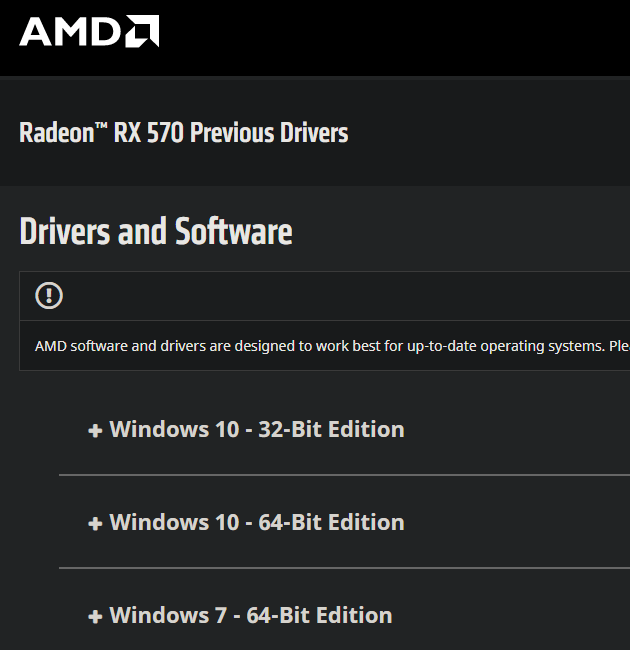
Task: Click plus icon beside Windows 7 64-Bit
Action: coord(95,617)
